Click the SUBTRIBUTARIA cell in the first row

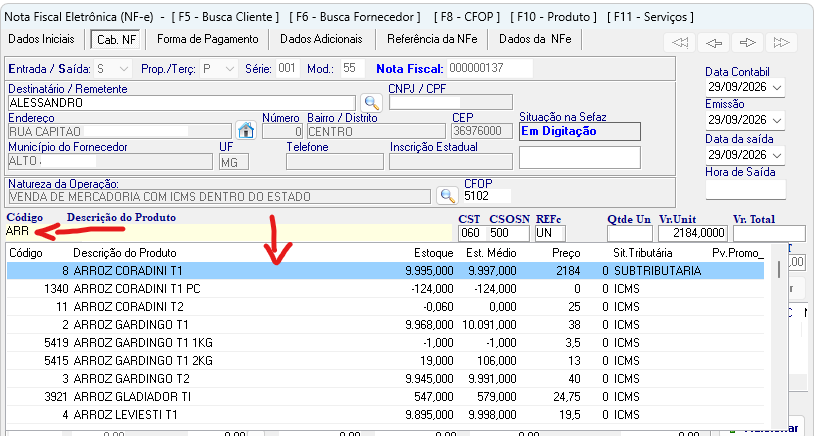pyautogui.click(x=657, y=271)
